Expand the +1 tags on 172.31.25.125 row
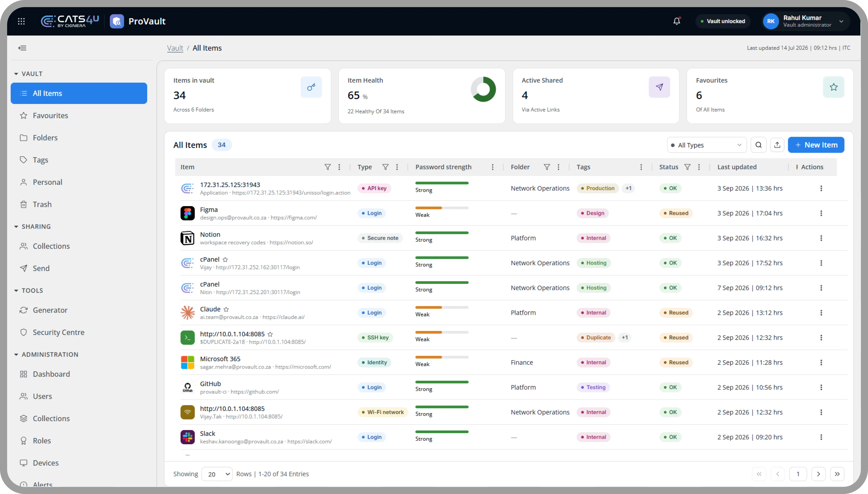The height and width of the screenshot is (494, 868). [628, 188]
